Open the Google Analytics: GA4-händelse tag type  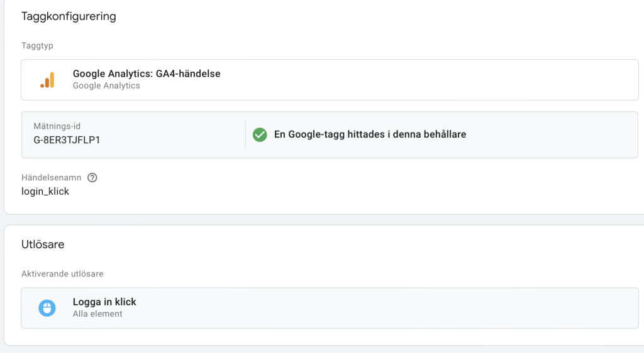(x=330, y=80)
